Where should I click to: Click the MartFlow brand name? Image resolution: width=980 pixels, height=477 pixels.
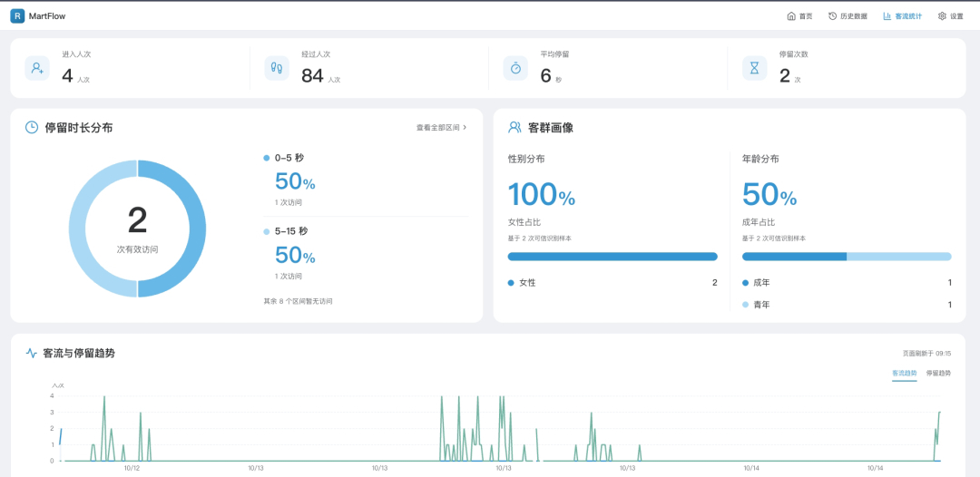coord(47,16)
